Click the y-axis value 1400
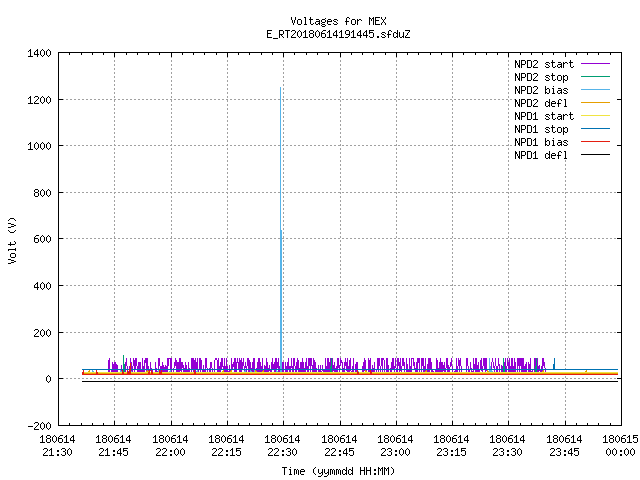 39,53
